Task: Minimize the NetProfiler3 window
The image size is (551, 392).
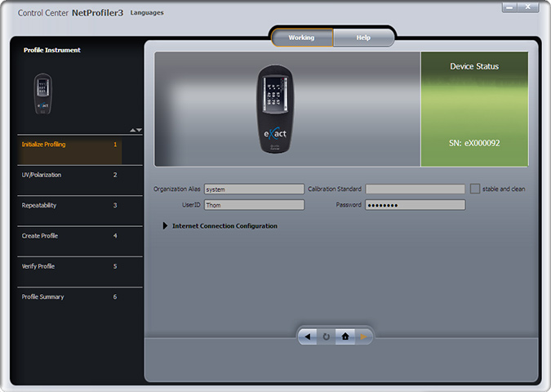Action: (509, 7)
